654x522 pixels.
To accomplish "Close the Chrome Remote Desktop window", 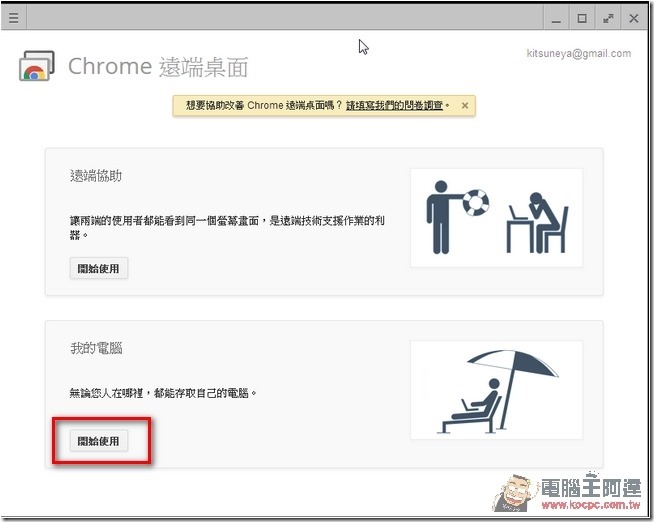I will [x=635, y=18].
